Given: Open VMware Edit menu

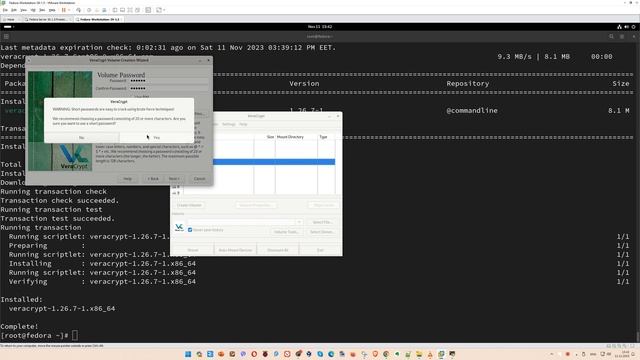Looking at the screenshot, I should (x=14, y=10).
